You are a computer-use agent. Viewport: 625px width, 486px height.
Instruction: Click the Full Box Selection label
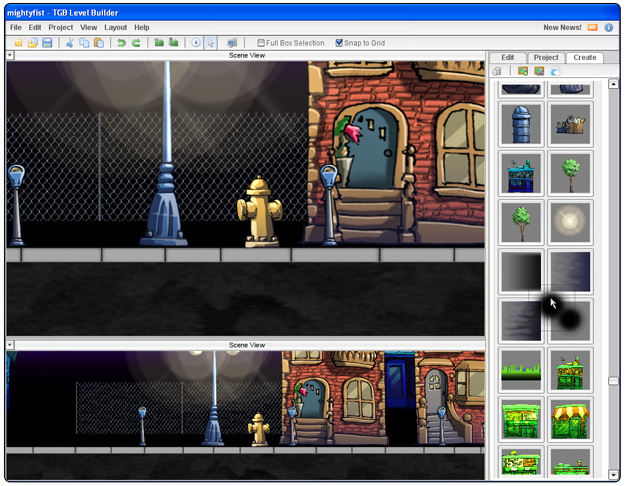(295, 43)
